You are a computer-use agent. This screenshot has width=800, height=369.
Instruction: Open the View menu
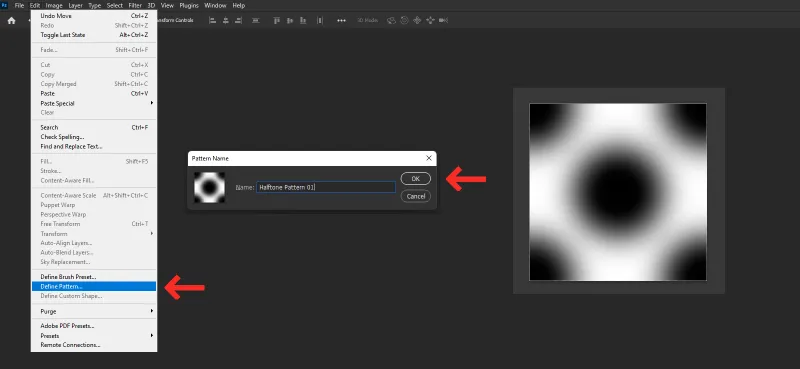(167, 6)
